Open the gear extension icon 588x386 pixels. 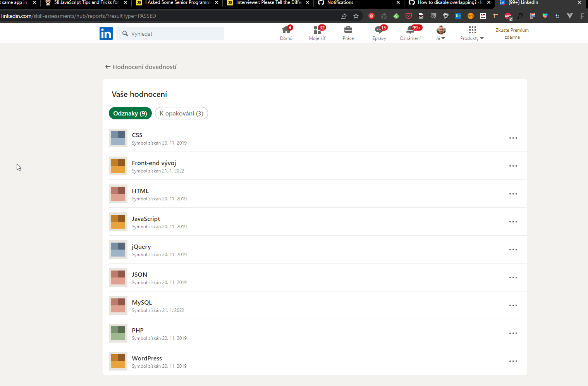pos(446,16)
